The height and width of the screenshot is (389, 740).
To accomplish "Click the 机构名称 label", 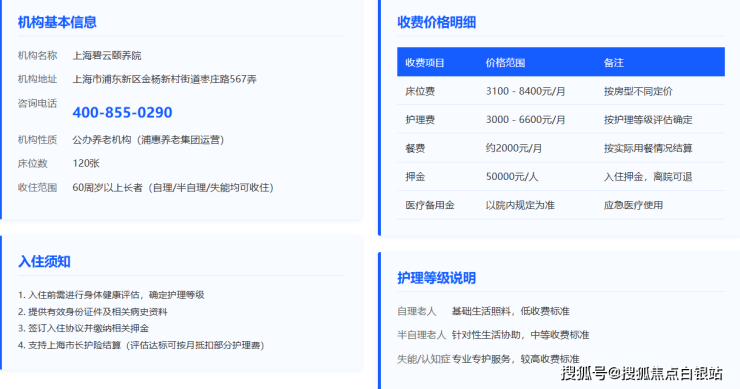I will click(x=37, y=56).
